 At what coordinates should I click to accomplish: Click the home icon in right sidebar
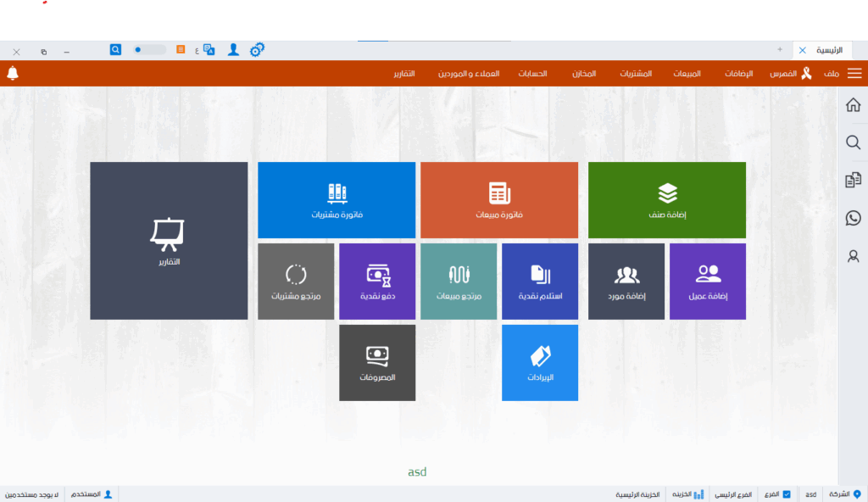point(853,105)
